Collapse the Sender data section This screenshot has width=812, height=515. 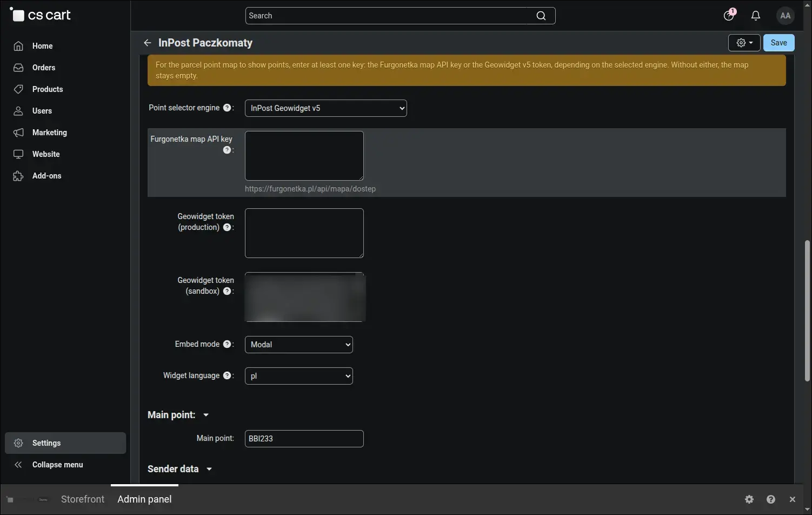[180, 469]
